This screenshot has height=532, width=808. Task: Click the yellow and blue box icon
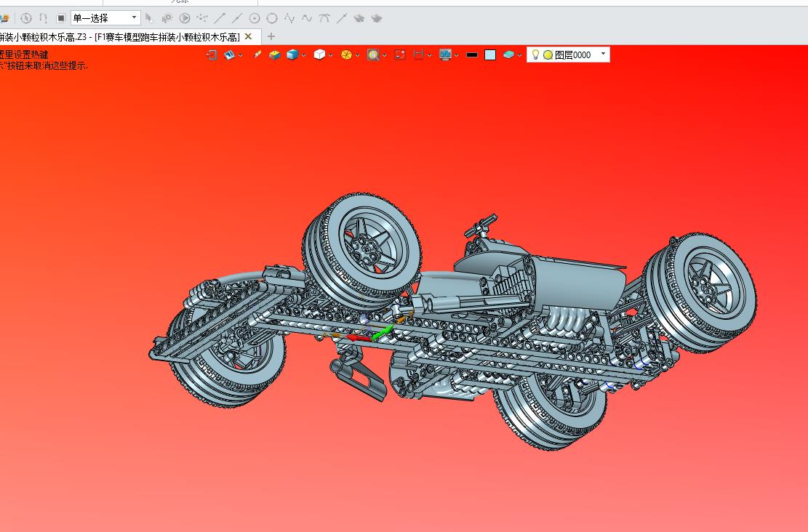click(x=275, y=55)
